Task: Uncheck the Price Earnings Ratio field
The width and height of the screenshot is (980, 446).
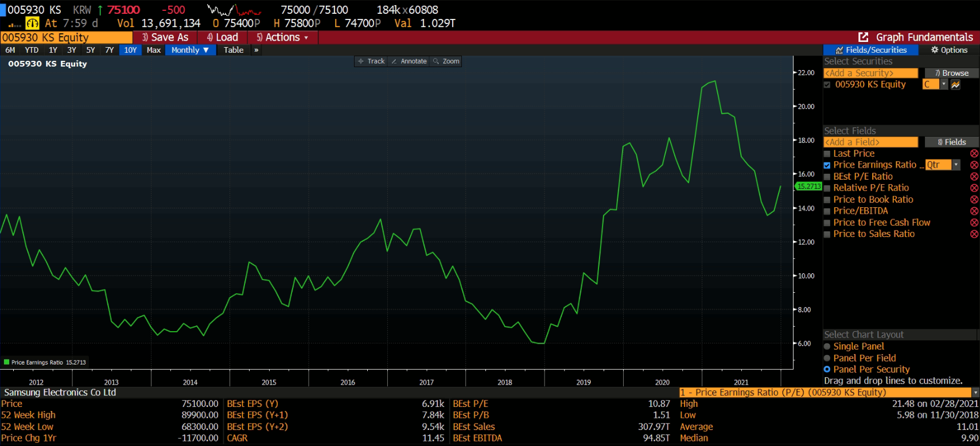Action: tap(827, 165)
